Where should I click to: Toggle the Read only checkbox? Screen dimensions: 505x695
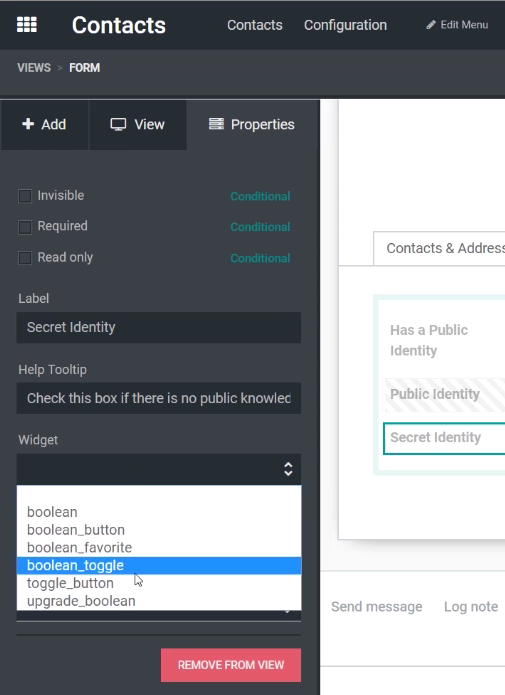pyautogui.click(x=25, y=258)
